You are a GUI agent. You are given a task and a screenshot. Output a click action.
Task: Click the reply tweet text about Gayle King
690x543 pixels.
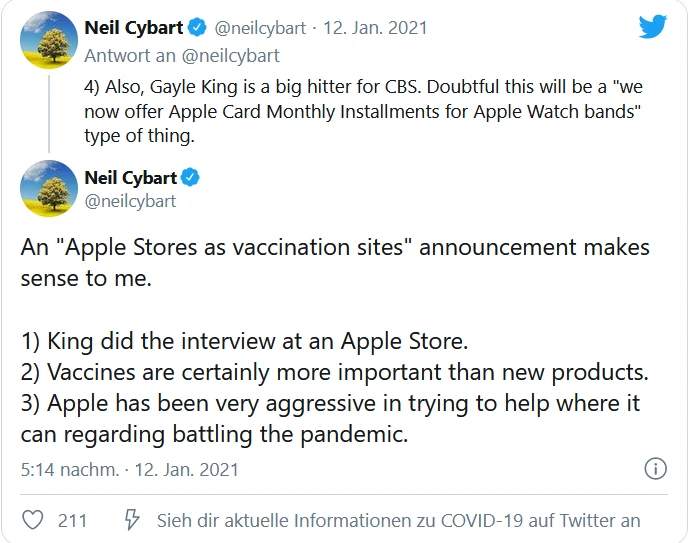tap(360, 111)
